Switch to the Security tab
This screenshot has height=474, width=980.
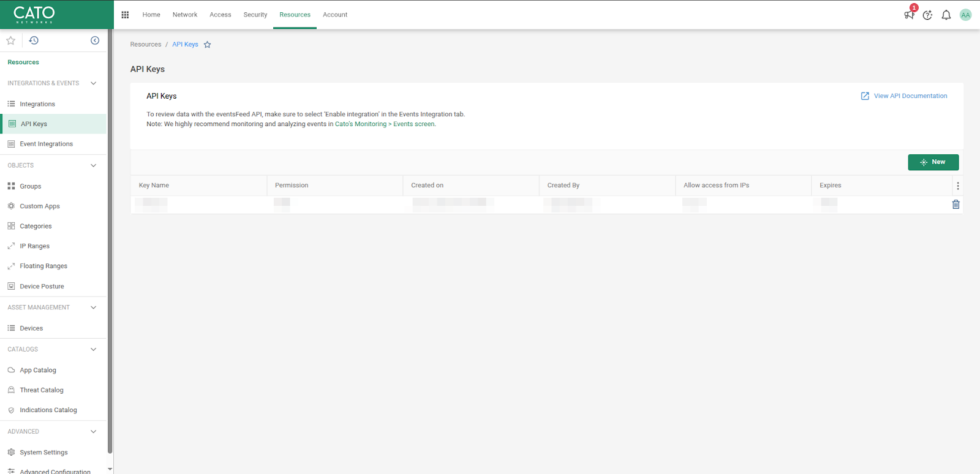click(255, 15)
